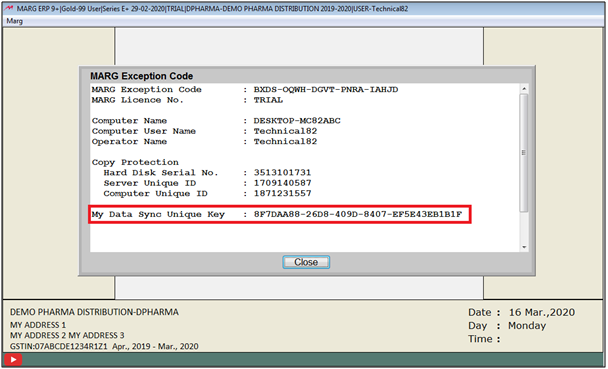The height and width of the screenshot is (369, 608).
Task: Click the Computer User Name value Technical82
Action: coord(285,131)
